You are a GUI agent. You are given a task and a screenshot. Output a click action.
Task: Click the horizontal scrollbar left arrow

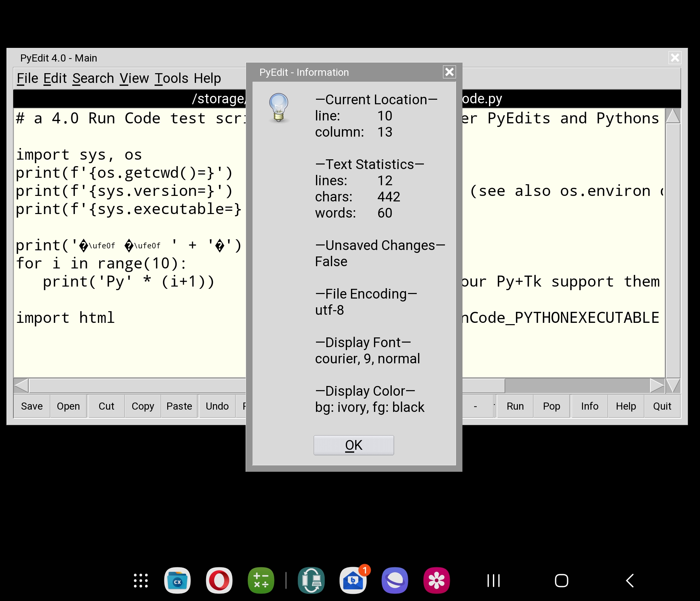click(21, 385)
